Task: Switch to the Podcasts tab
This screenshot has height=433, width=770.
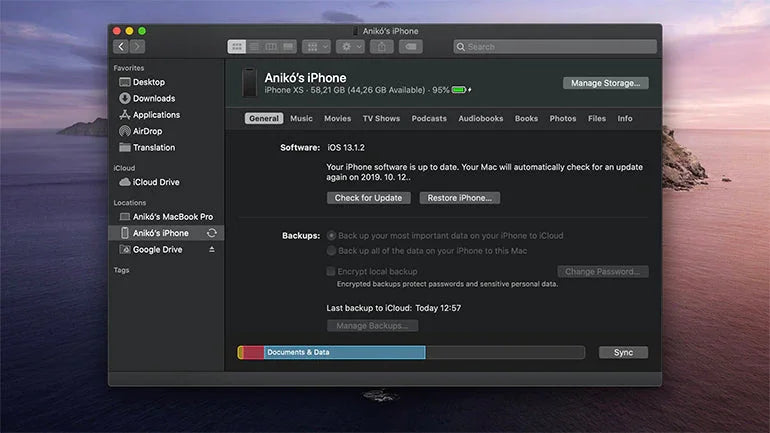Action: [429, 118]
